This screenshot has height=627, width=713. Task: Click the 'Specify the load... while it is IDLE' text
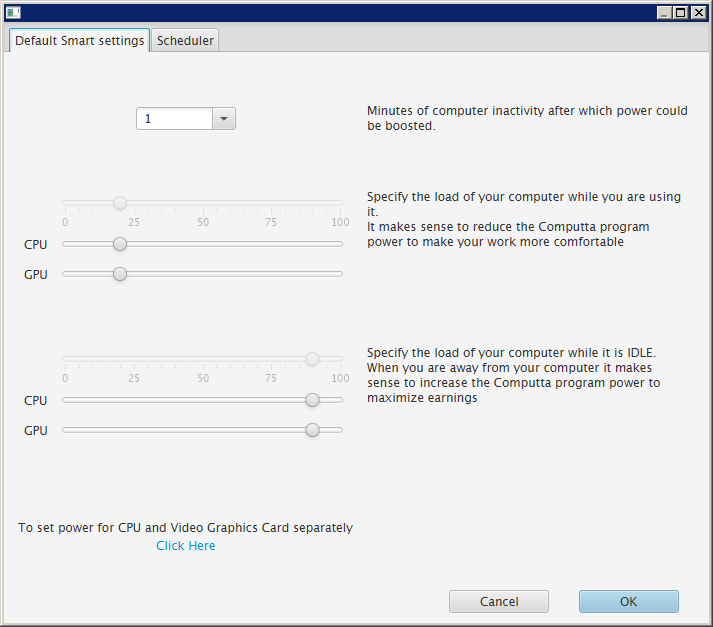click(513, 375)
